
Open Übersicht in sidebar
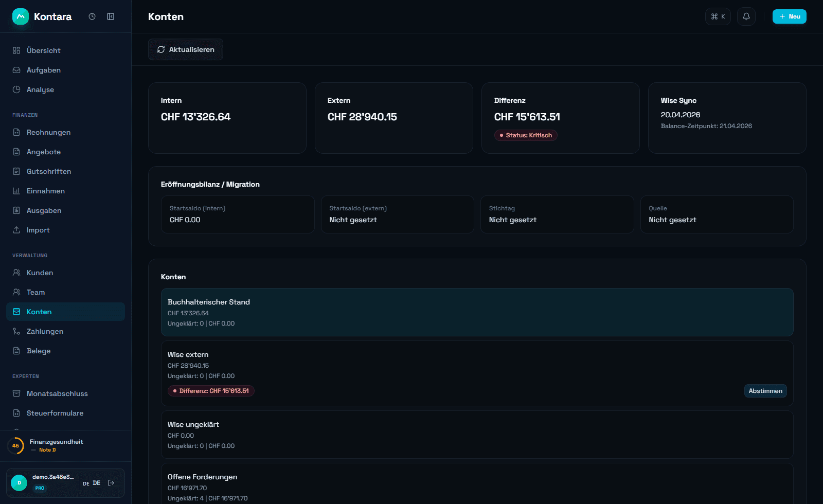click(65, 50)
